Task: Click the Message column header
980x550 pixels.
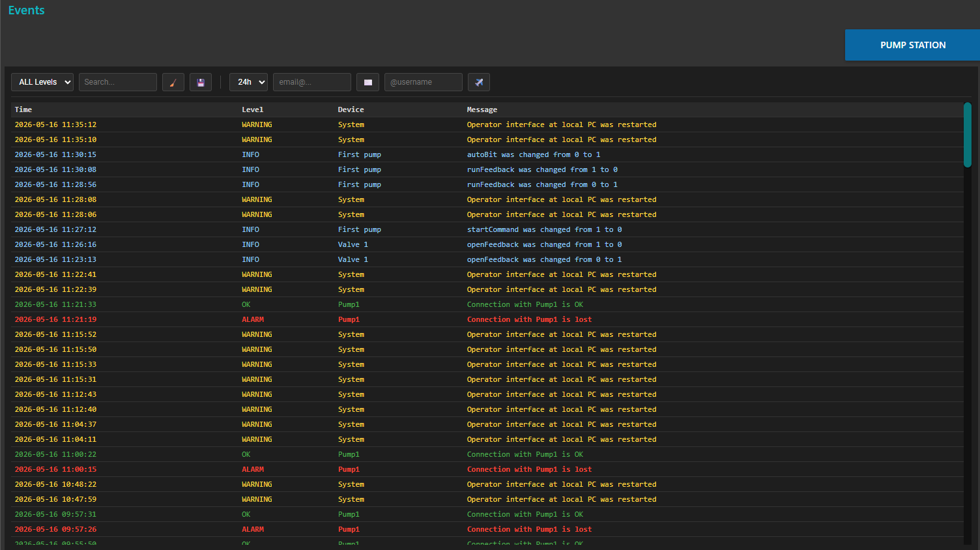Action: tap(482, 109)
